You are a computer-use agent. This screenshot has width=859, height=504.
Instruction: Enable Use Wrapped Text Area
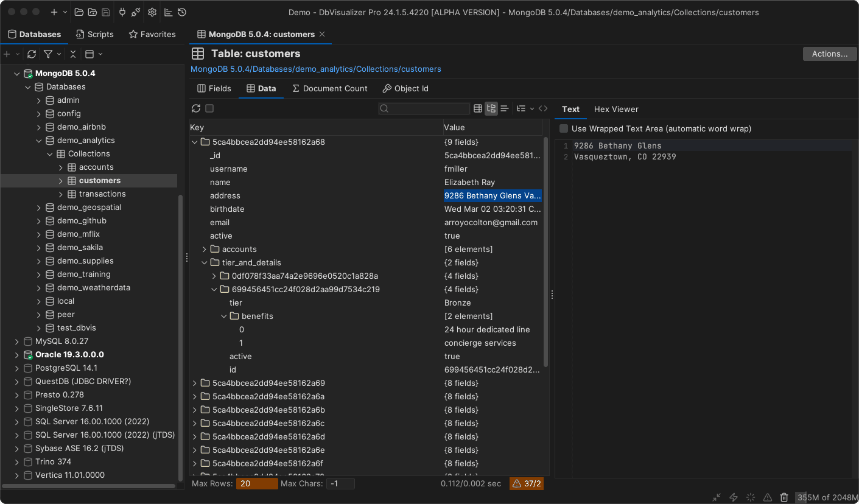click(563, 128)
